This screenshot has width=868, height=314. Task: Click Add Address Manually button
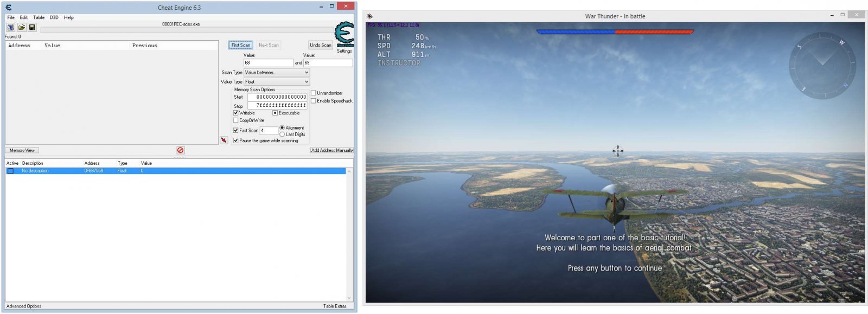point(332,150)
